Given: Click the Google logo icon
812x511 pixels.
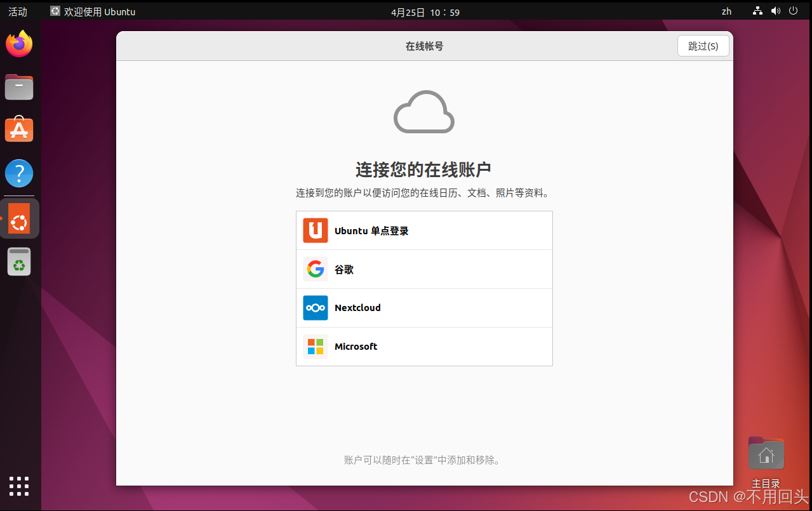Looking at the screenshot, I should pos(316,269).
